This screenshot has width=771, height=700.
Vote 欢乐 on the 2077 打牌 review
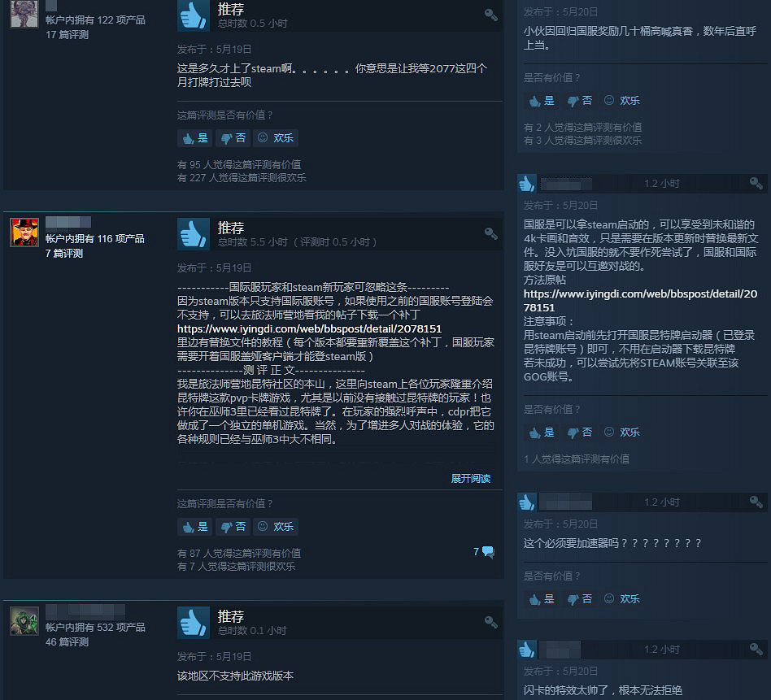pos(276,138)
